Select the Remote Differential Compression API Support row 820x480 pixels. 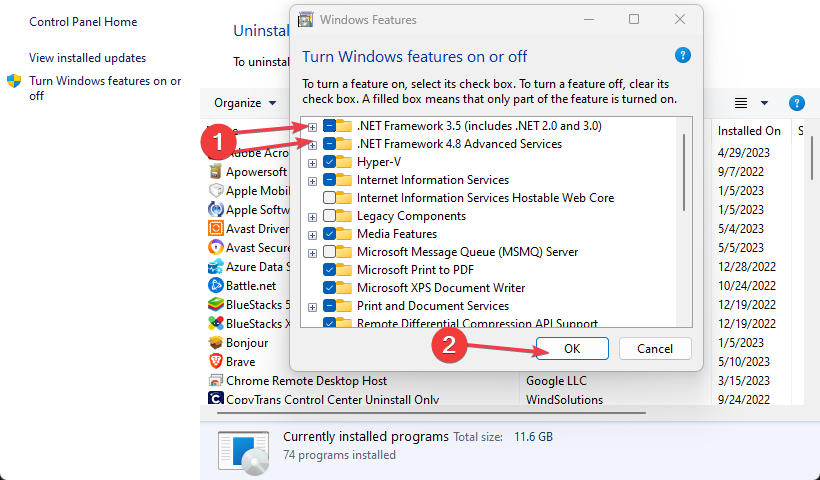click(477, 323)
